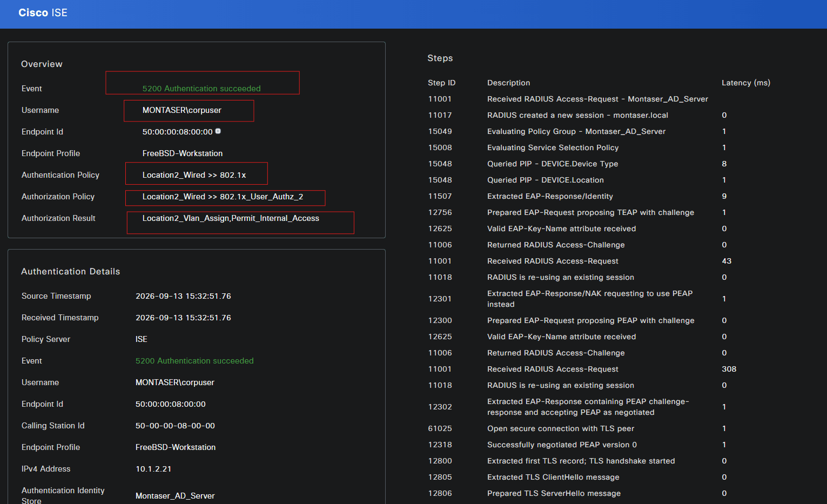Select 'Received RADIUS Access-Request - Montaser_AD_Server' step
827x504 pixels.
597,99
